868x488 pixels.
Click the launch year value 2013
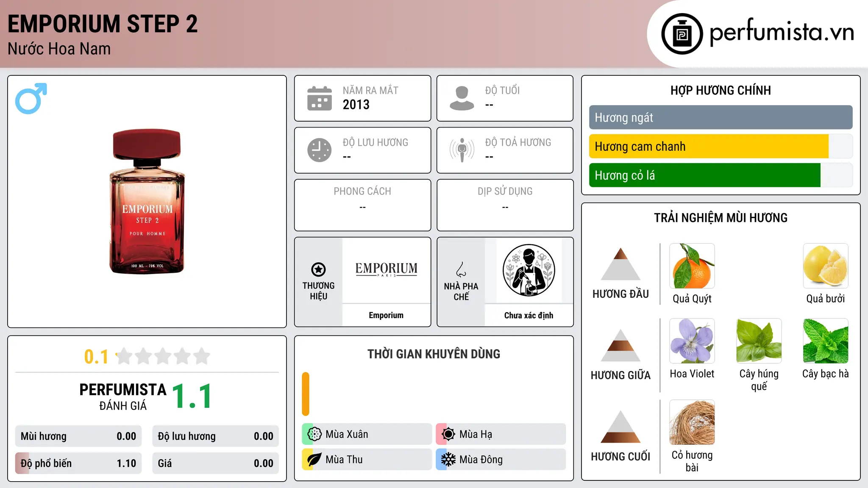[x=356, y=105]
